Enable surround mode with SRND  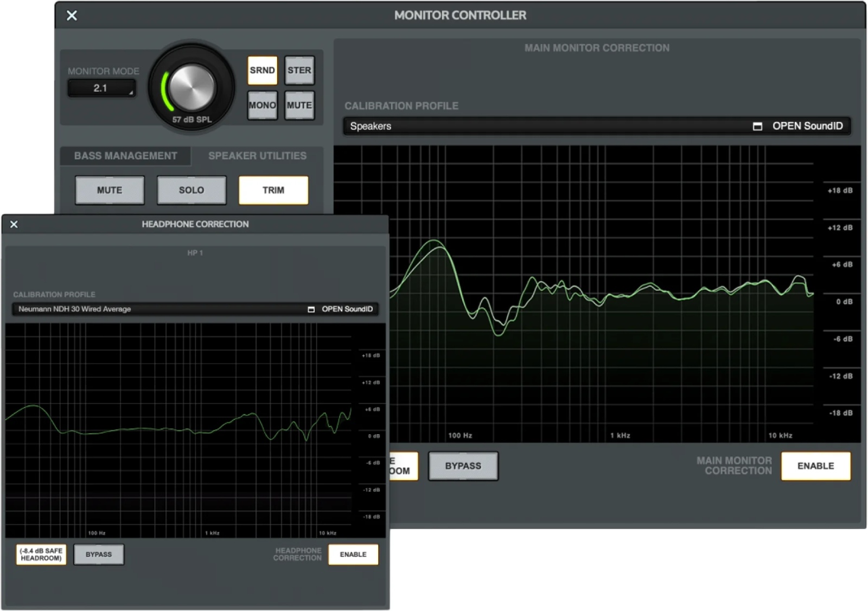click(262, 70)
